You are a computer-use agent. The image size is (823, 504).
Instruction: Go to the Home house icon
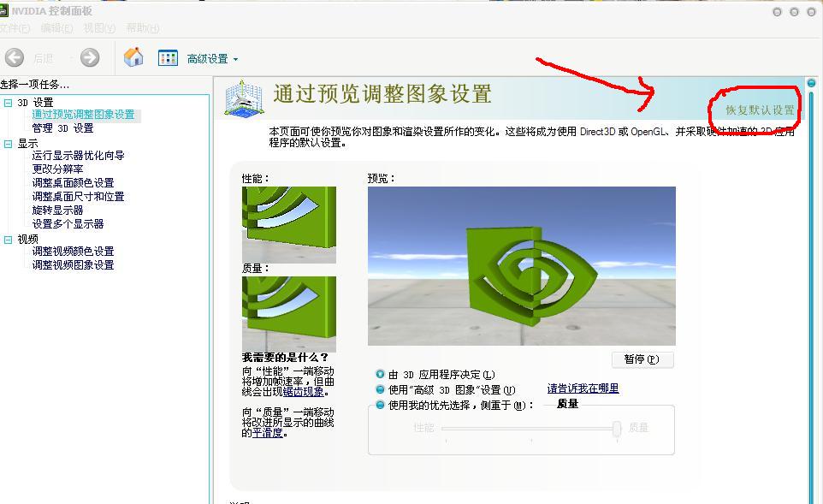[x=133, y=57]
